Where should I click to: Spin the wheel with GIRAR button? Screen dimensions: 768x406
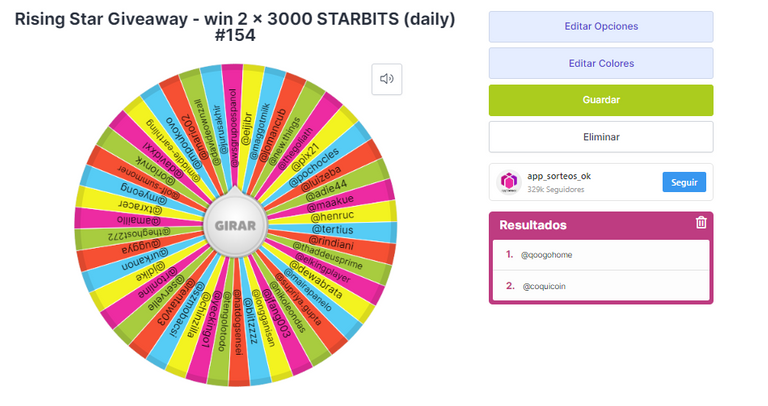coord(235,225)
